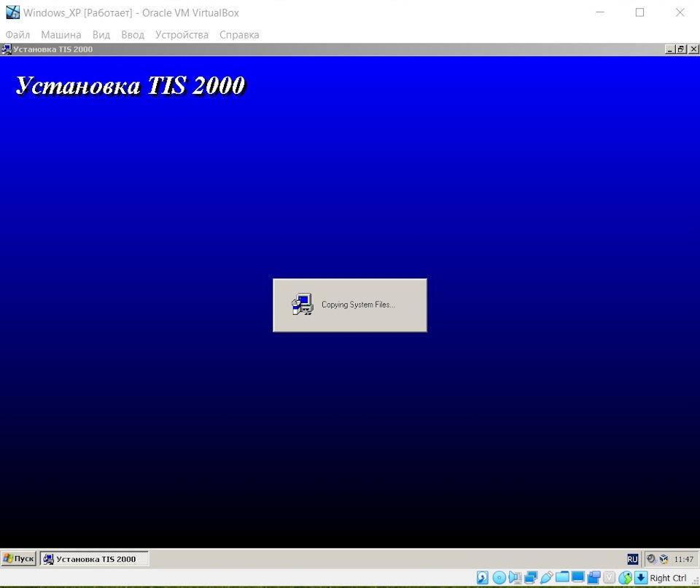This screenshot has height=588, width=700.
Task: Open the Машина menu
Action: (x=61, y=35)
